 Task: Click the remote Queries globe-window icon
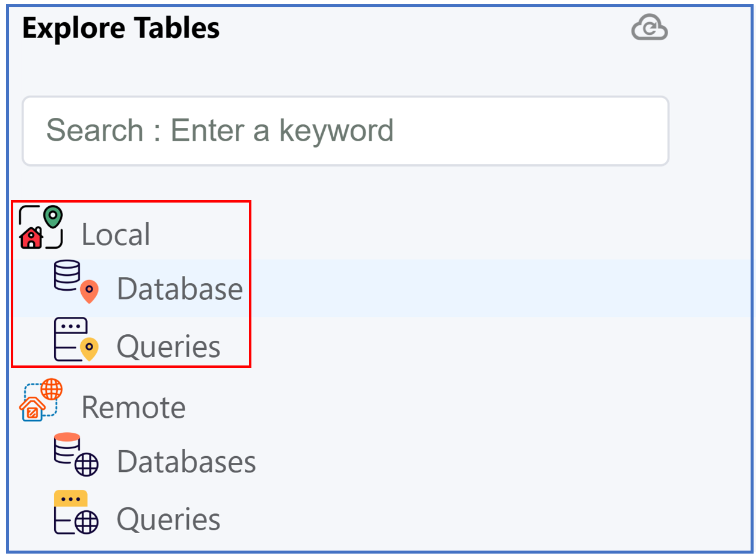(x=76, y=513)
